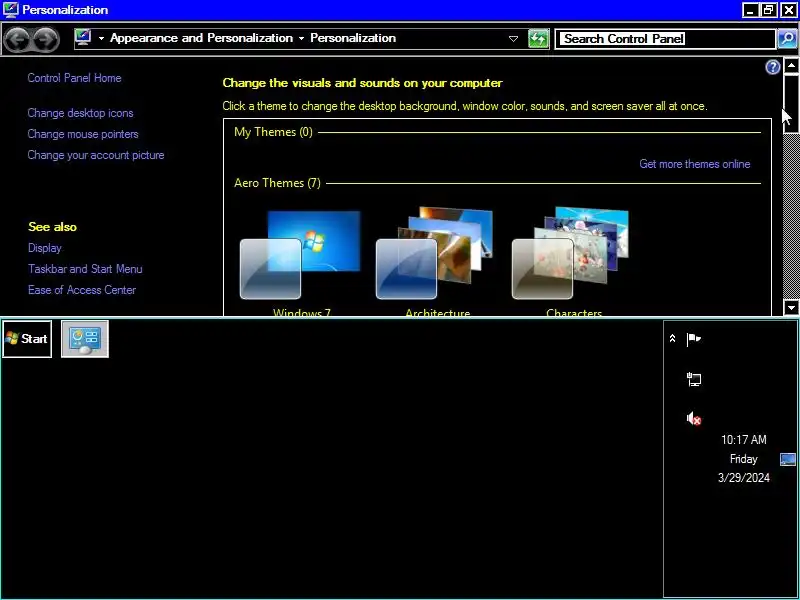Click the Show desktop button icon

point(788,459)
